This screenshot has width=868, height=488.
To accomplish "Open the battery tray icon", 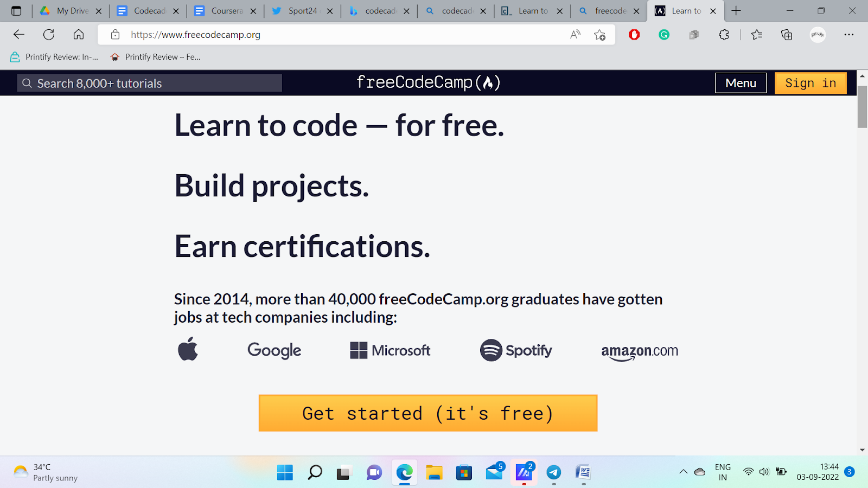I will 781,472.
